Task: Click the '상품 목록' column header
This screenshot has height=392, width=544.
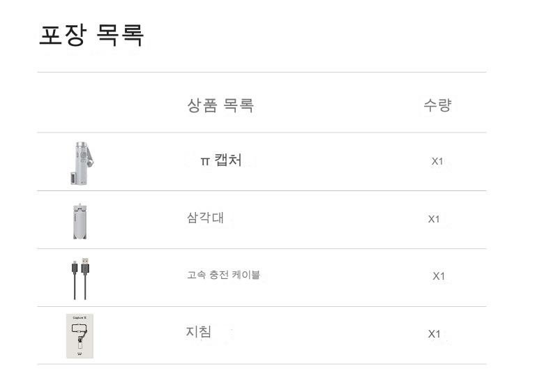Action: pyautogui.click(x=220, y=105)
